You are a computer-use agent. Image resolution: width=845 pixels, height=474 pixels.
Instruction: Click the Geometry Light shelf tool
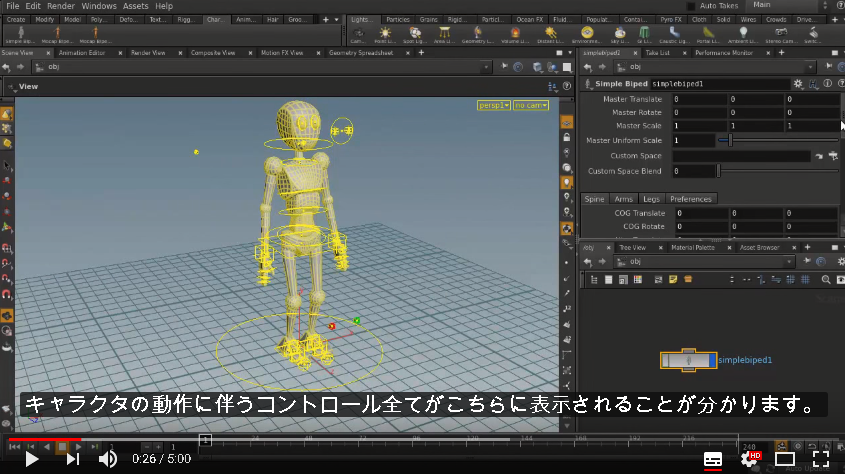(477, 35)
